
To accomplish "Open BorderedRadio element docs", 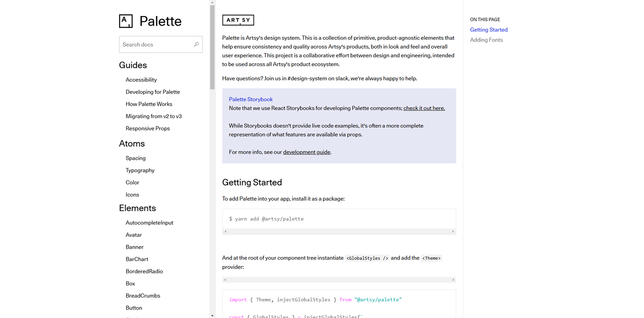I will tap(144, 272).
